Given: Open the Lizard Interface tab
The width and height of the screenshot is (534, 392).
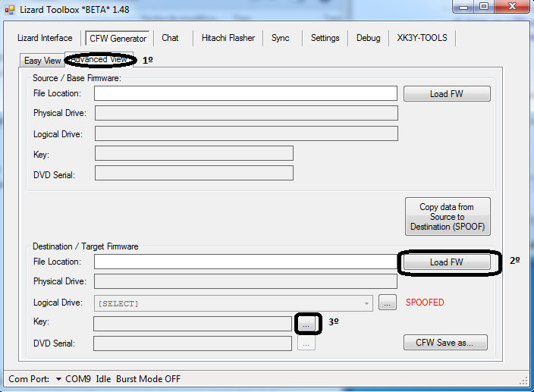Looking at the screenshot, I should 45,38.
